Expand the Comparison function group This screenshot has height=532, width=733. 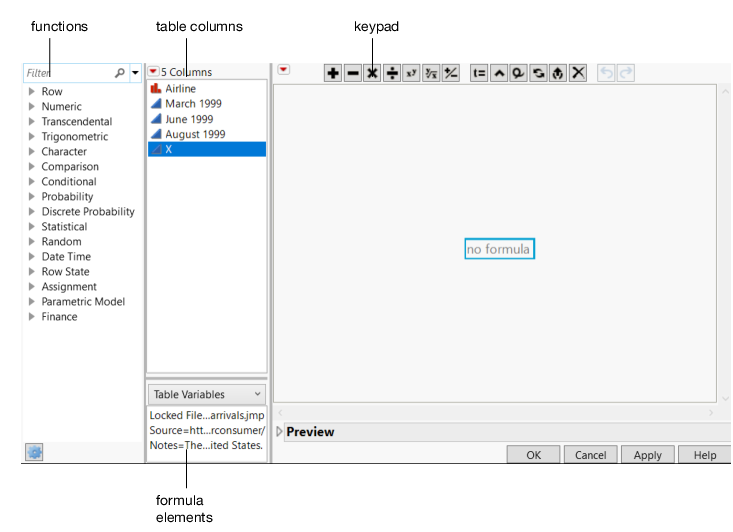click(32, 166)
